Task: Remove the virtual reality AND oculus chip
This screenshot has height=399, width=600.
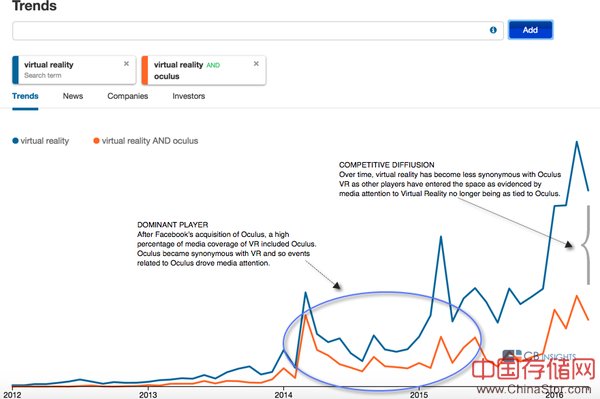Action: (x=256, y=64)
